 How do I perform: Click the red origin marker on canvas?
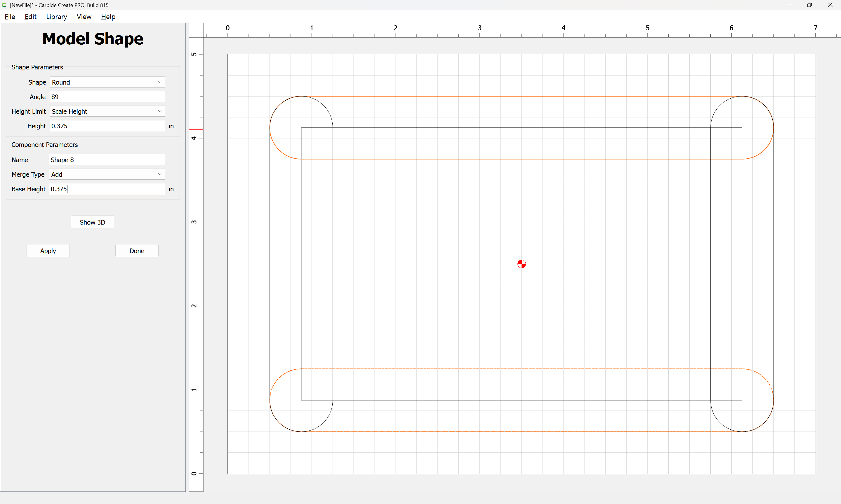(x=522, y=264)
